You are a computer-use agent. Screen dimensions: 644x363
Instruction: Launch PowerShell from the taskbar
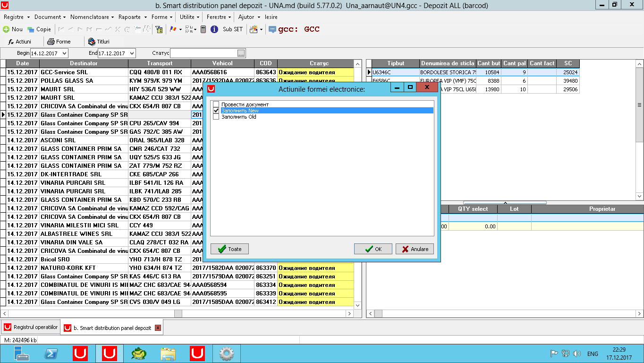point(51,353)
